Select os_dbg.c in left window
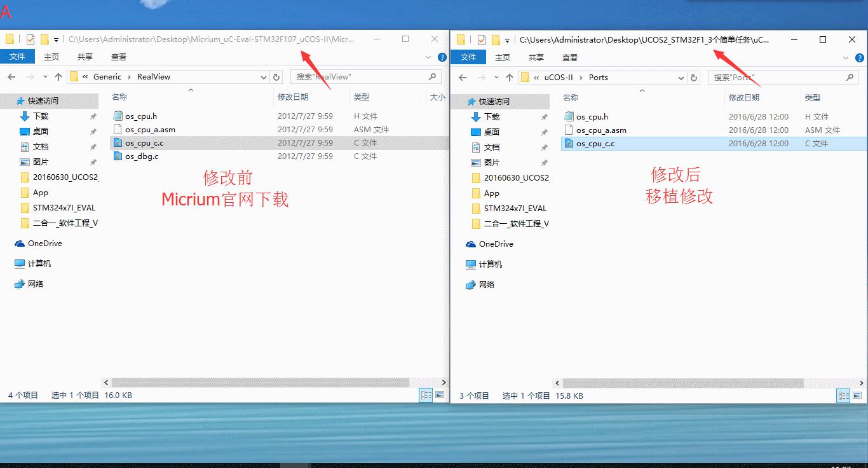This screenshot has height=468, width=868. 142,156
